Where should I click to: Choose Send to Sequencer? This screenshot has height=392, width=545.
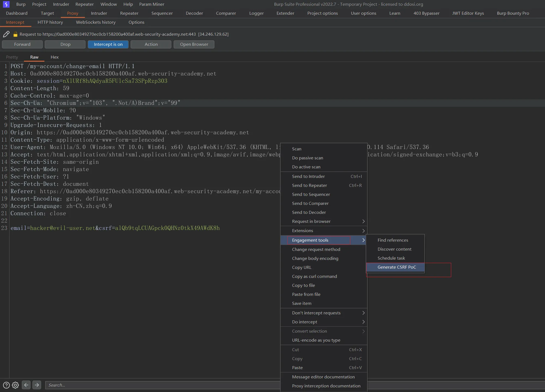tap(324, 194)
